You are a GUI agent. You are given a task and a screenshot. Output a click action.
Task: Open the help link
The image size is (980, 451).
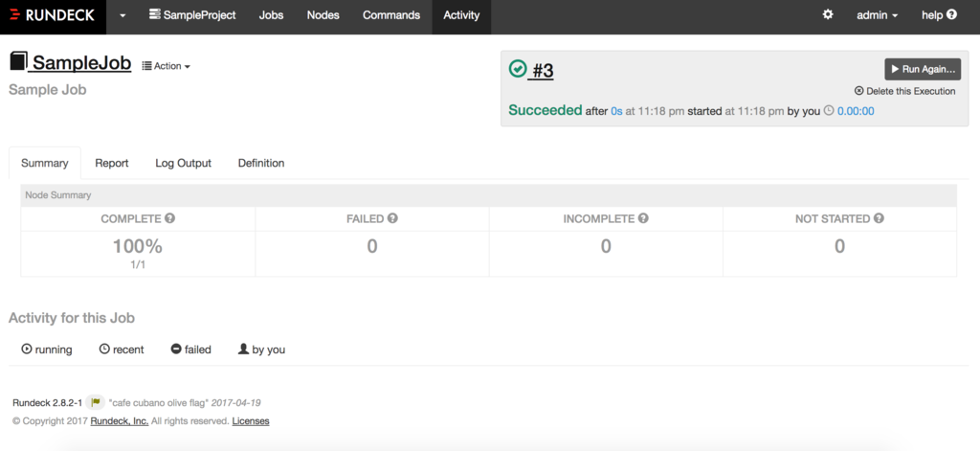click(x=939, y=15)
